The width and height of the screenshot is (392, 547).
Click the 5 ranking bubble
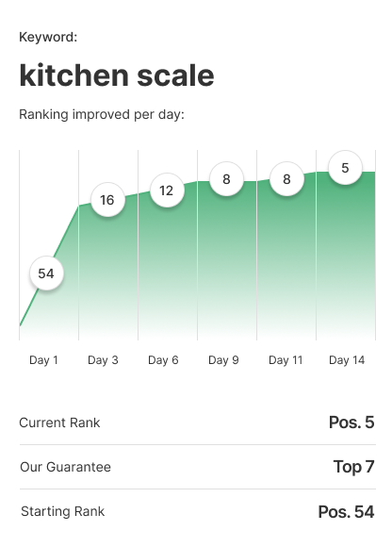tap(345, 168)
